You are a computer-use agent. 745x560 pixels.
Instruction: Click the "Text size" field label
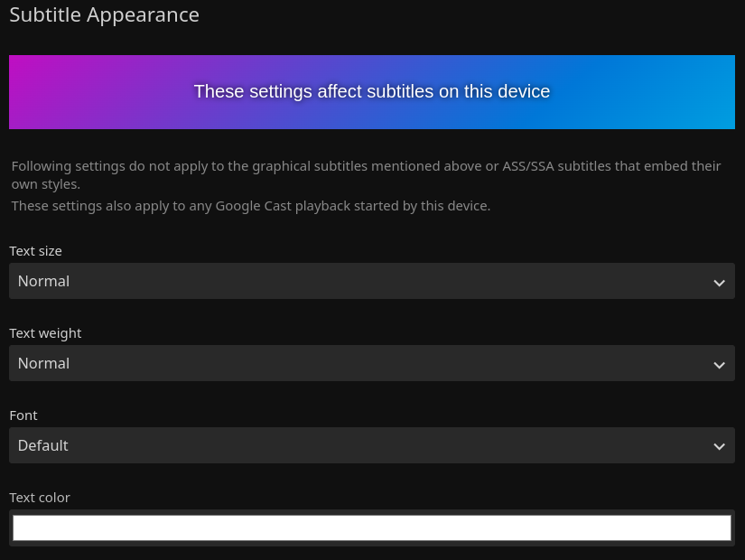click(x=35, y=251)
